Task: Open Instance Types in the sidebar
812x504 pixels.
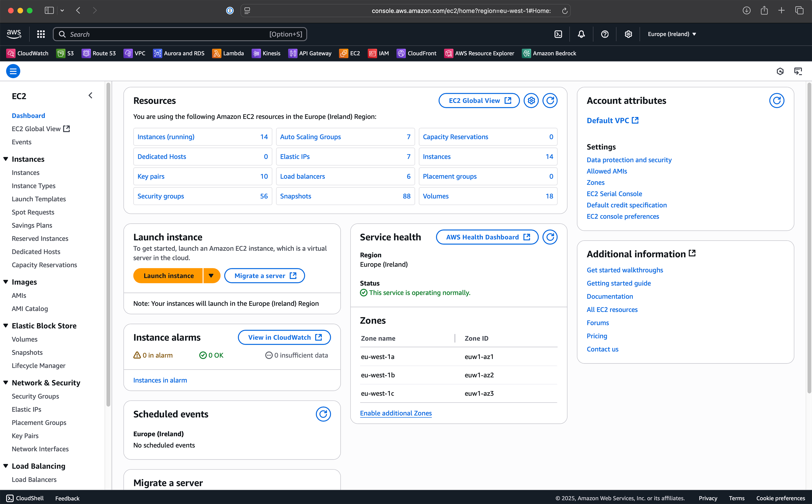Action: point(34,186)
